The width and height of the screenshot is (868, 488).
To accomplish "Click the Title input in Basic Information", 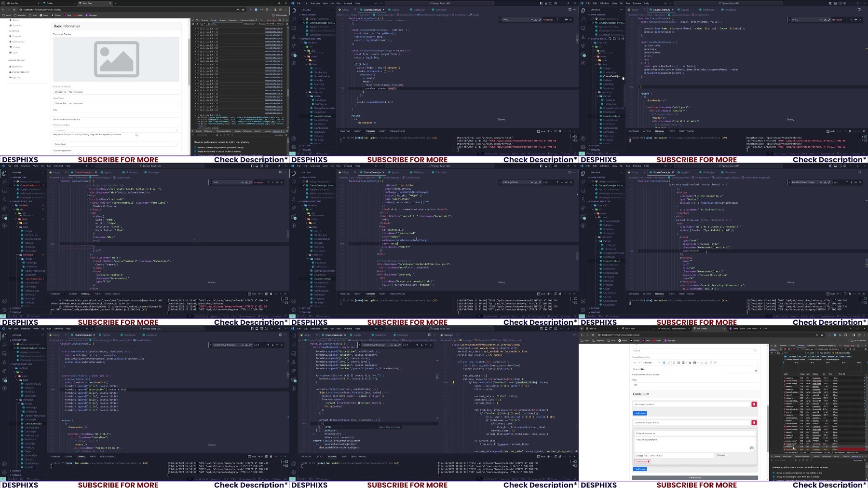I will click(116, 115).
